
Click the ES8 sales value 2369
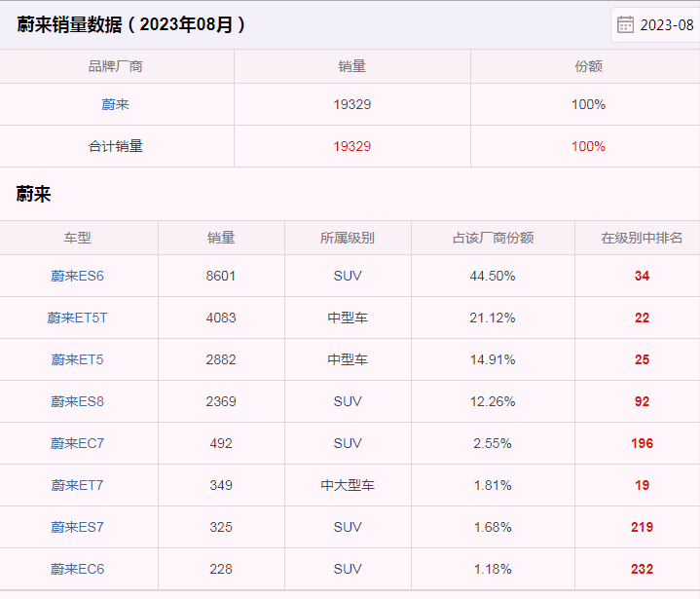pyautogui.click(x=221, y=401)
